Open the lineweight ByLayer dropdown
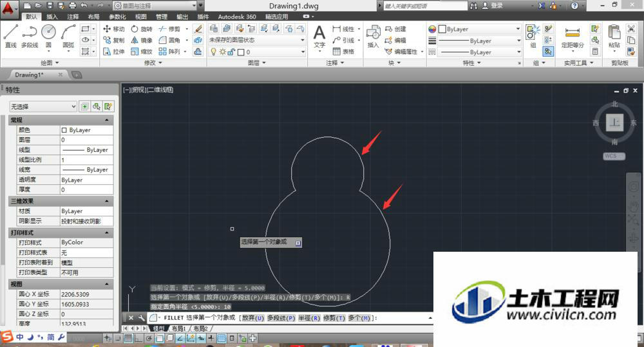 click(480, 41)
